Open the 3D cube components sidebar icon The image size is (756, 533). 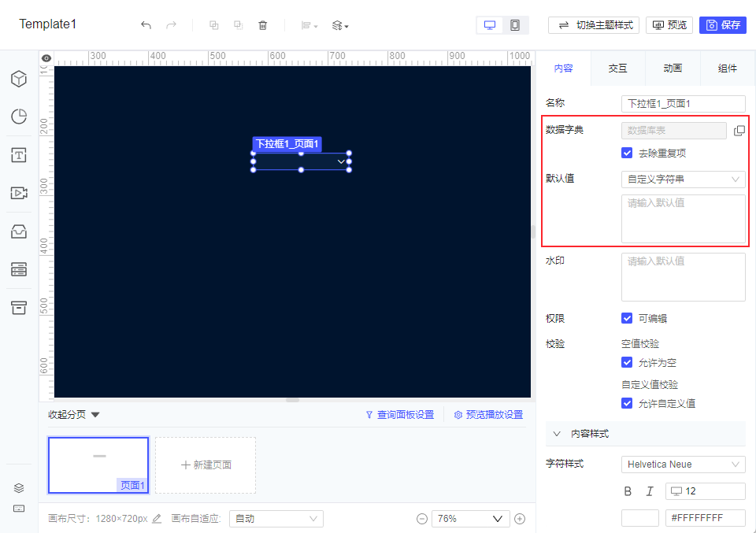click(19, 79)
